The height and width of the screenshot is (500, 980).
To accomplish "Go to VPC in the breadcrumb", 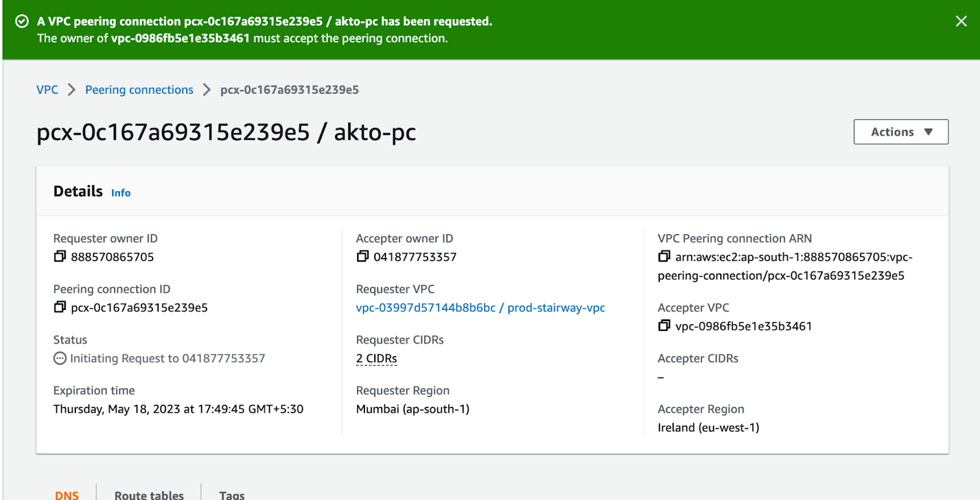I will point(47,90).
